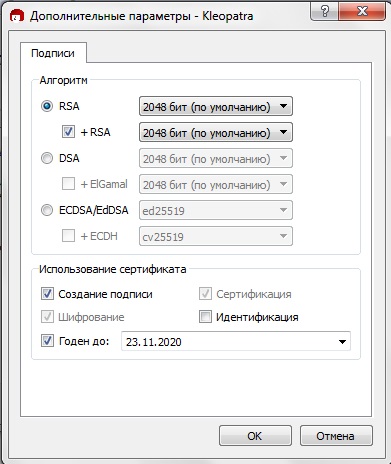This screenshot has height=464, width=391.
Task: Click the Отмена cancel button
Action: (336, 436)
